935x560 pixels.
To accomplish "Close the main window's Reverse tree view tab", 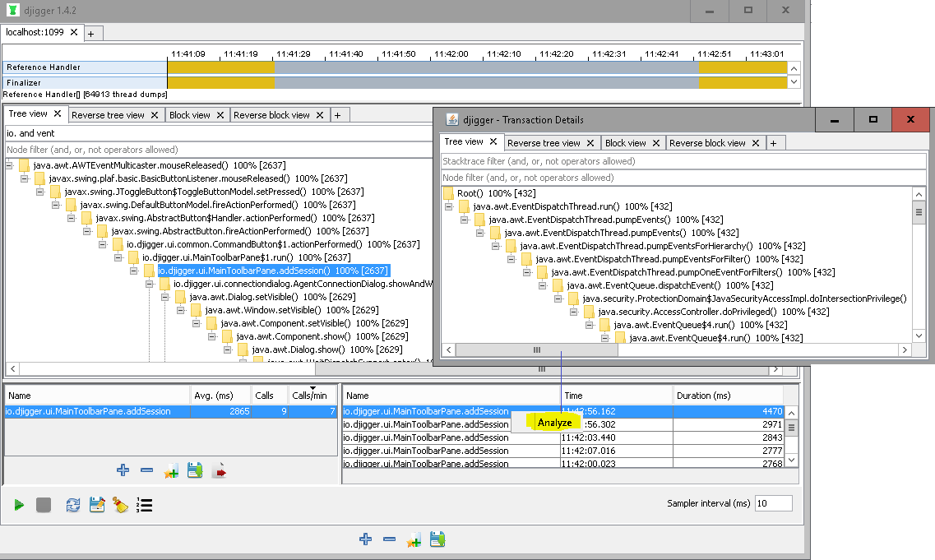I will [155, 115].
